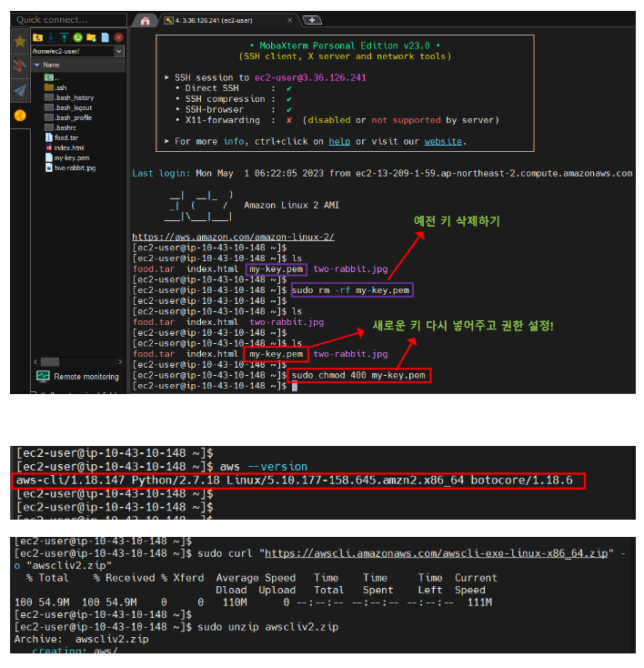
Task: Click ec2-user@3.36.126.241 session text
Action: [x=310, y=77]
